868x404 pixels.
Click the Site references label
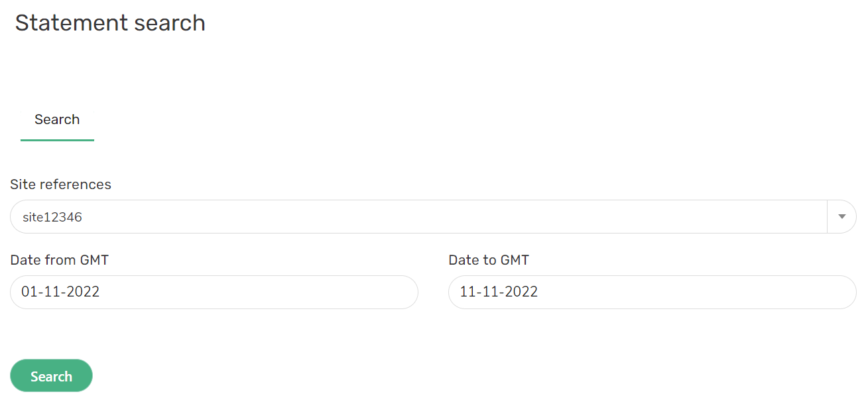[60, 184]
